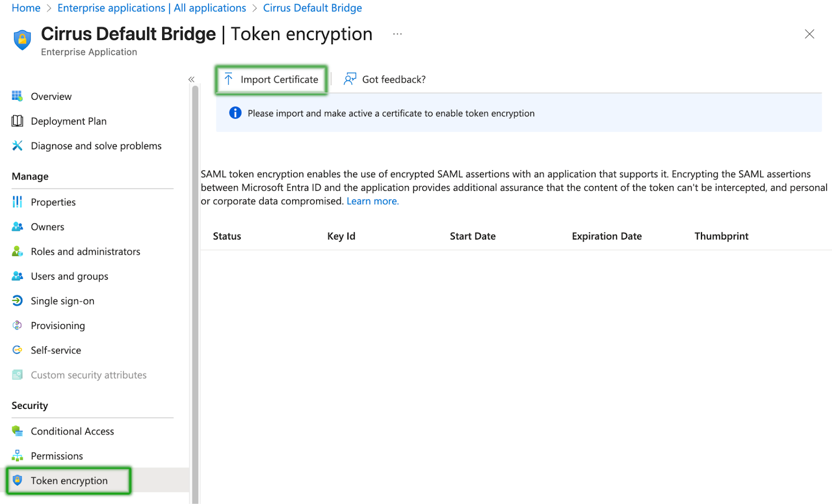This screenshot has width=832, height=504.
Task: Open Enterprise applications breadcrumb link
Action: tap(151, 8)
